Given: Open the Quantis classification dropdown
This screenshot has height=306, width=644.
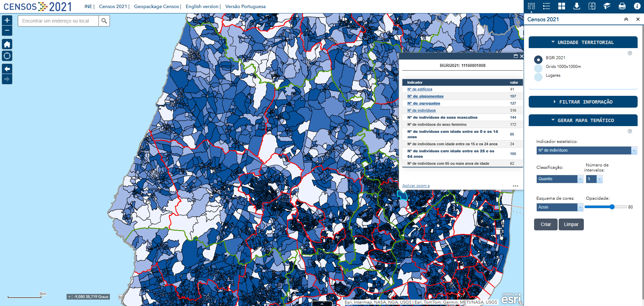Looking at the screenshot, I should 560,179.
